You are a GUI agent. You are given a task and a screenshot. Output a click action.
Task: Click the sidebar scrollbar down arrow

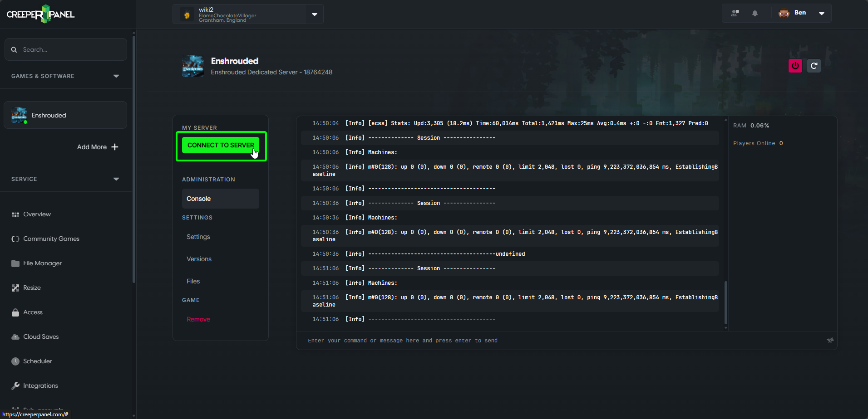133,415
